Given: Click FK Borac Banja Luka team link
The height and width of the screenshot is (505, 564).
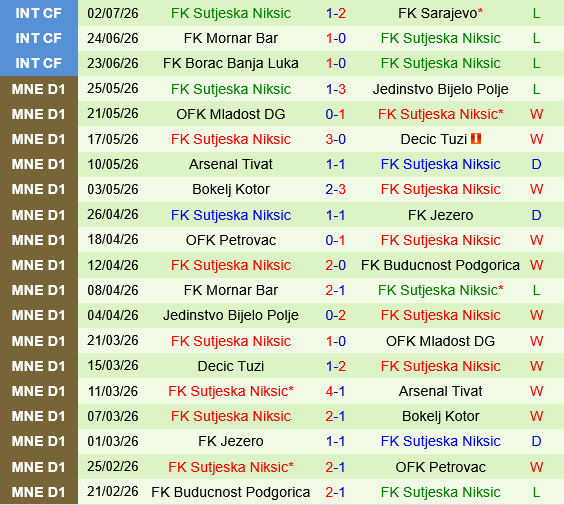Looking at the screenshot, I should [x=231, y=63].
